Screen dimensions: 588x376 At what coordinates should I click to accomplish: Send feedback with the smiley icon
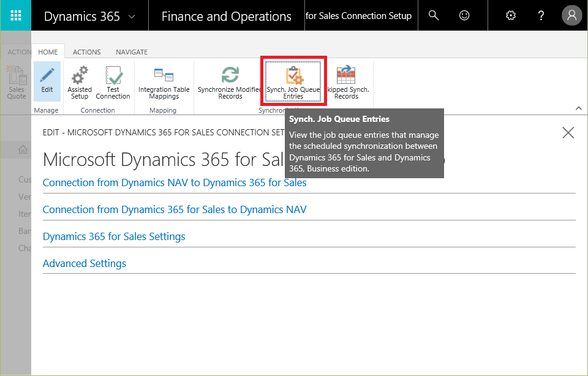click(x=464, y=15)
